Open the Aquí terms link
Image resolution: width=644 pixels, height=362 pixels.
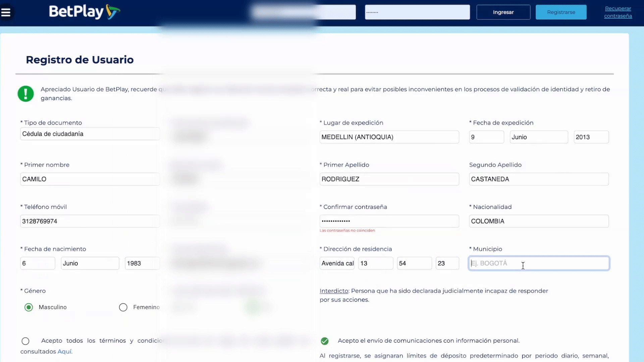pos(65,352)
